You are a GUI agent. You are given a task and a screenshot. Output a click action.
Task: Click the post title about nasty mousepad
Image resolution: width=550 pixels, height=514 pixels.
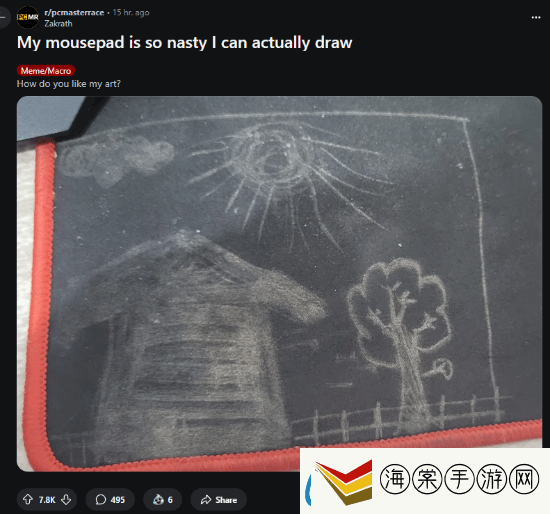pyautogui.click(x=185, y=42)
